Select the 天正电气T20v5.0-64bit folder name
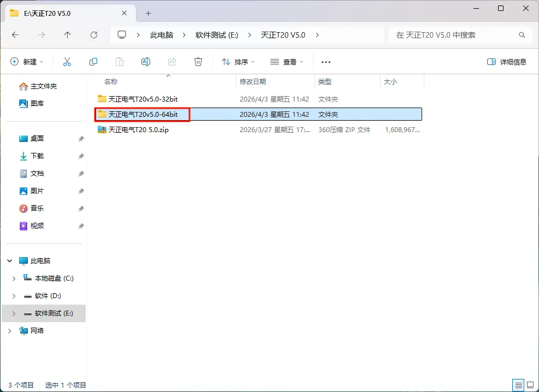539x392 pixels. 143,115
